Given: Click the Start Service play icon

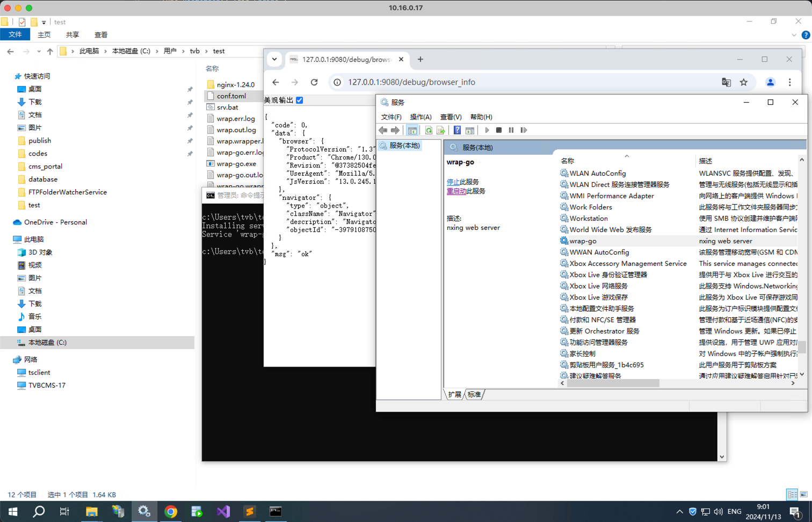Looking at the screenshot, I should (487, 130).
